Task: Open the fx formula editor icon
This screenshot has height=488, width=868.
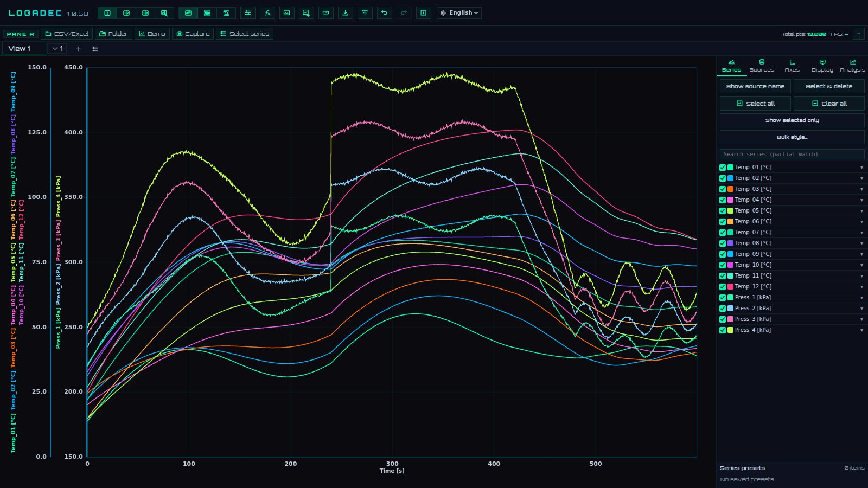Action: coord(267,13)
